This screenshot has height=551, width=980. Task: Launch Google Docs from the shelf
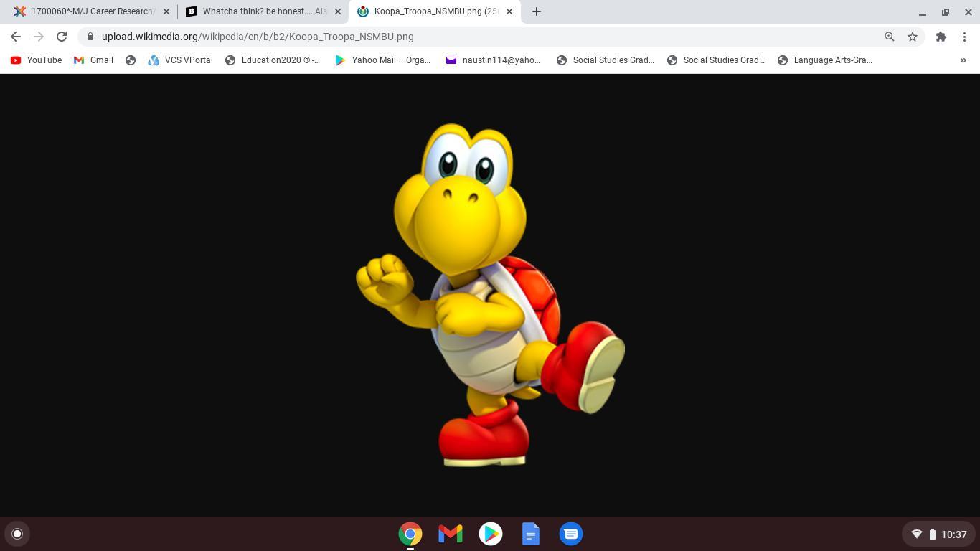[x=531, y=534]
